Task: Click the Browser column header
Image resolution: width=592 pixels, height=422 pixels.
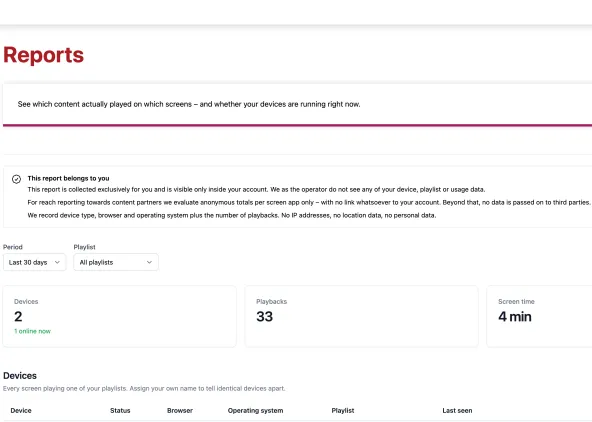Action: (x=180, y=411)
